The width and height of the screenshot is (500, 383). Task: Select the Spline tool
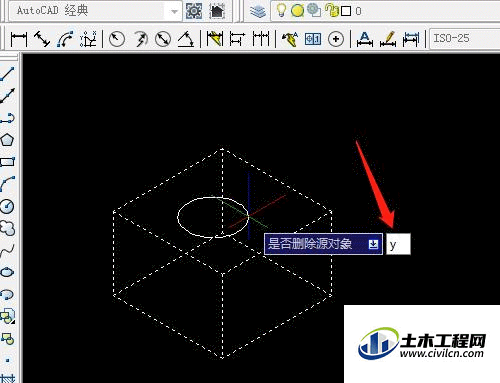tap(7, 251)
